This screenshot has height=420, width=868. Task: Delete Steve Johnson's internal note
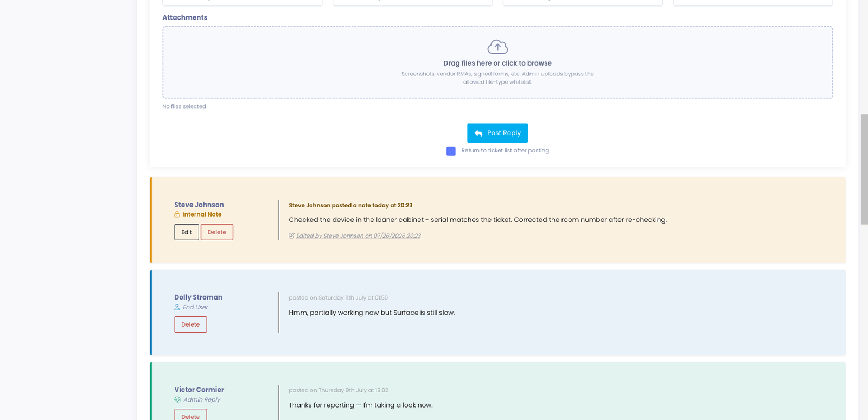pos(217,232)
